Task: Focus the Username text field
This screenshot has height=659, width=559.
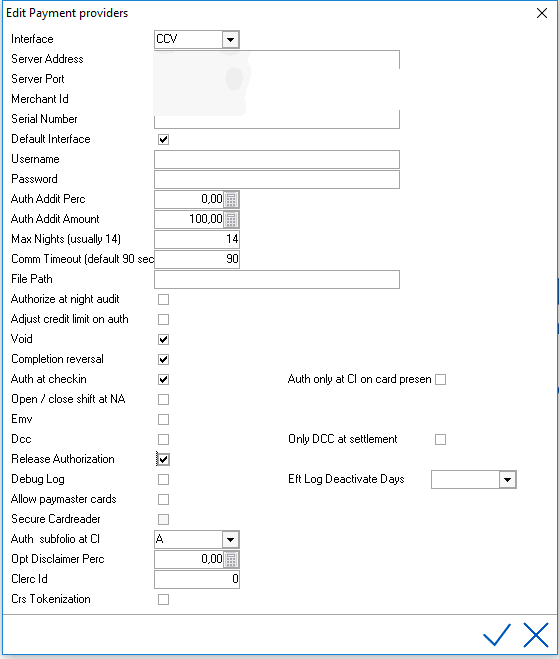Action: tap(277, 160)
